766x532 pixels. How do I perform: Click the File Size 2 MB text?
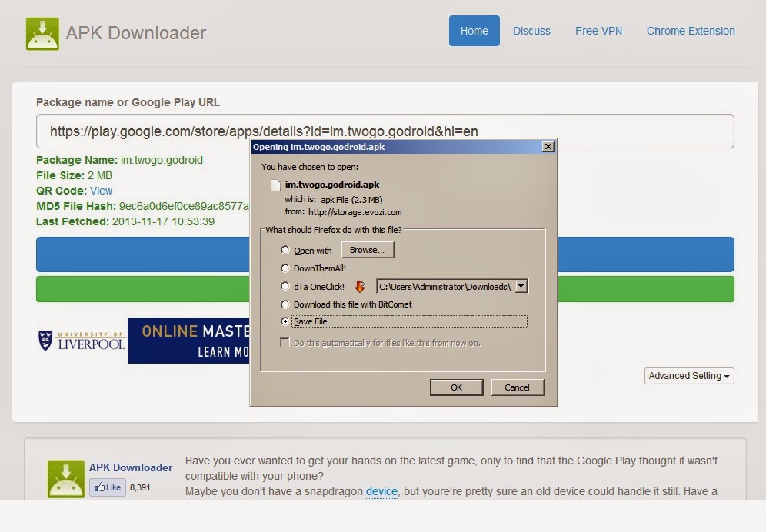pyautogui.click(x=75, y=175)
